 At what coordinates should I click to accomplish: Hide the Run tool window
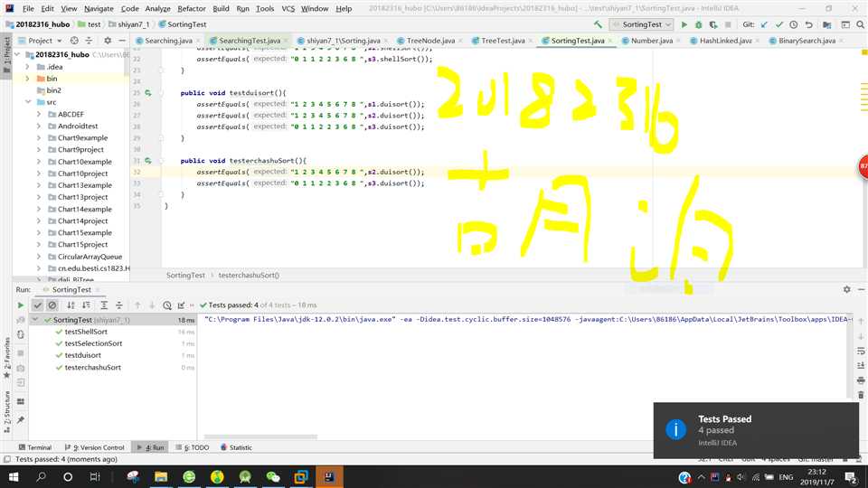coord(861,289)
